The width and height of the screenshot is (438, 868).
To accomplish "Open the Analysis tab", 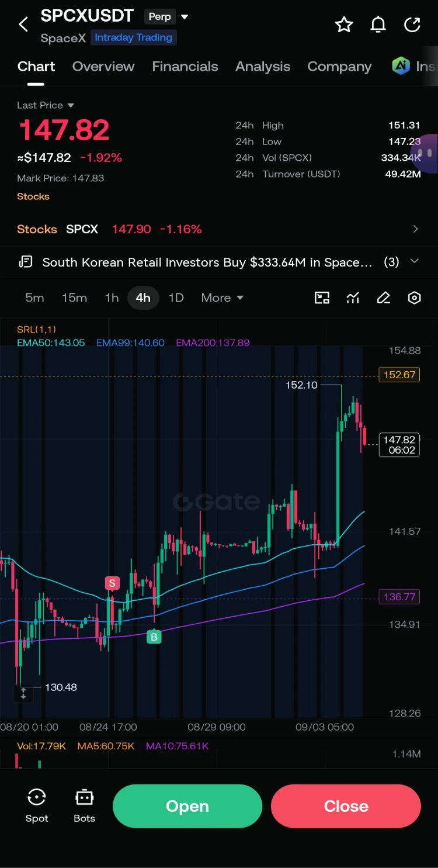I will coord(263,67).
